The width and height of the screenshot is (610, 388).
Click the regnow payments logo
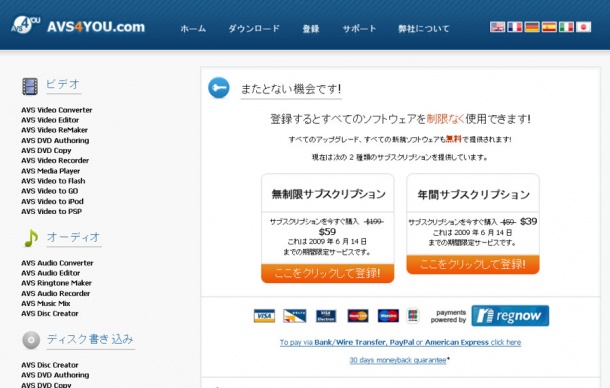(x=510, y=316)
